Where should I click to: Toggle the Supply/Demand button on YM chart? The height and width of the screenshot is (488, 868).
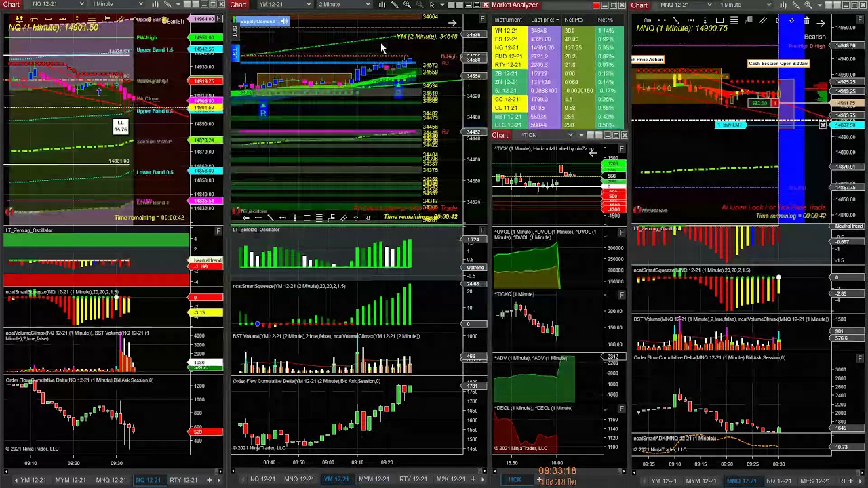click(x=258, y=21)
